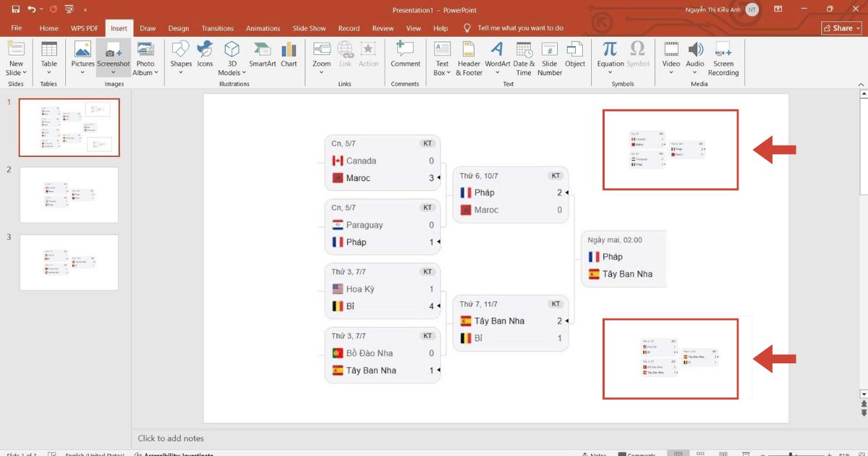This screenshot has height=456, width=868.
Task: Add a Comment to the slide
Action: (406, 55)
